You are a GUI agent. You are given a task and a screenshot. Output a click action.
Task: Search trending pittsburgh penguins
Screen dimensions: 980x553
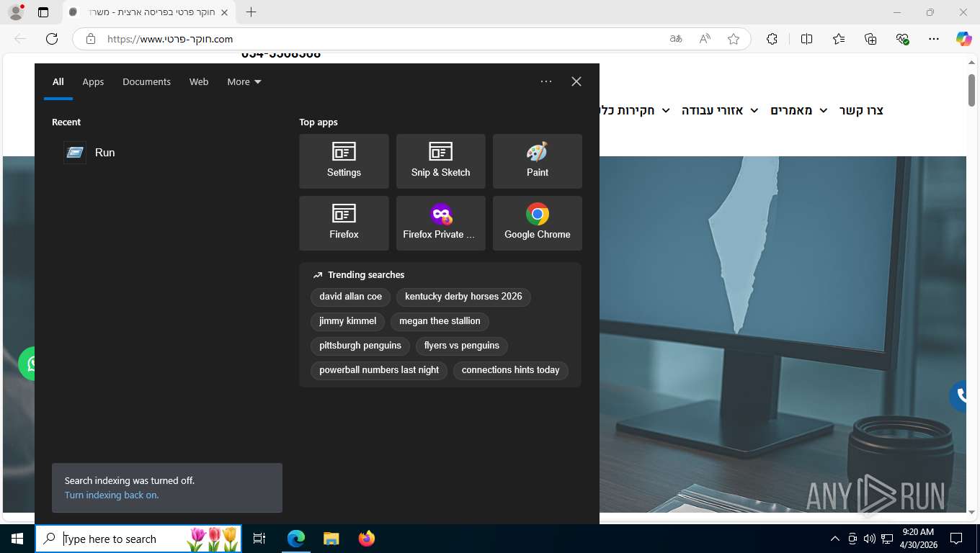[x=360, y=346]
